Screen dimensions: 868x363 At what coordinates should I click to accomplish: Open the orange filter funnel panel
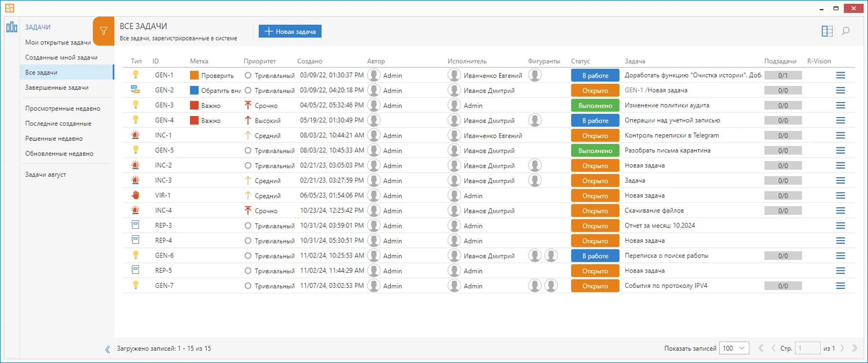103,31
